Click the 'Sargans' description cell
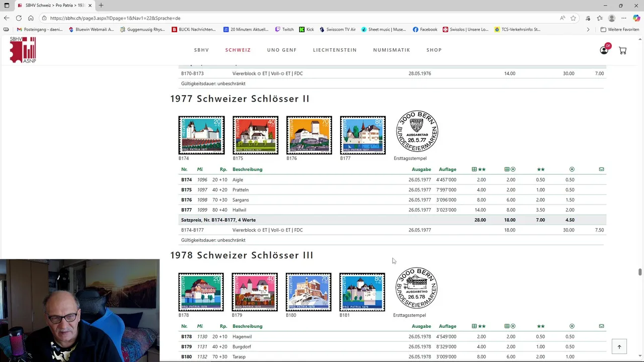Image resolution: width=644 pixels, height=362 pixels. (x=240, y=200)
